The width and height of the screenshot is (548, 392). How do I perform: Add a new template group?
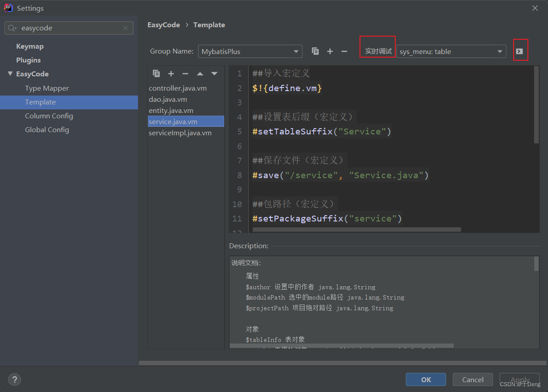[x=330, y=51]
